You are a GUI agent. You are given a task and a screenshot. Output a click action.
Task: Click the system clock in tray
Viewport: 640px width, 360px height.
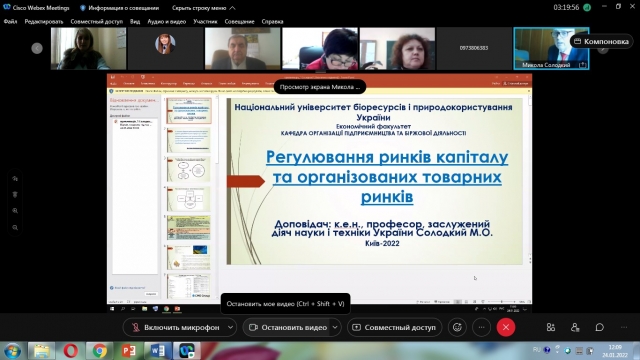[615, 351]
